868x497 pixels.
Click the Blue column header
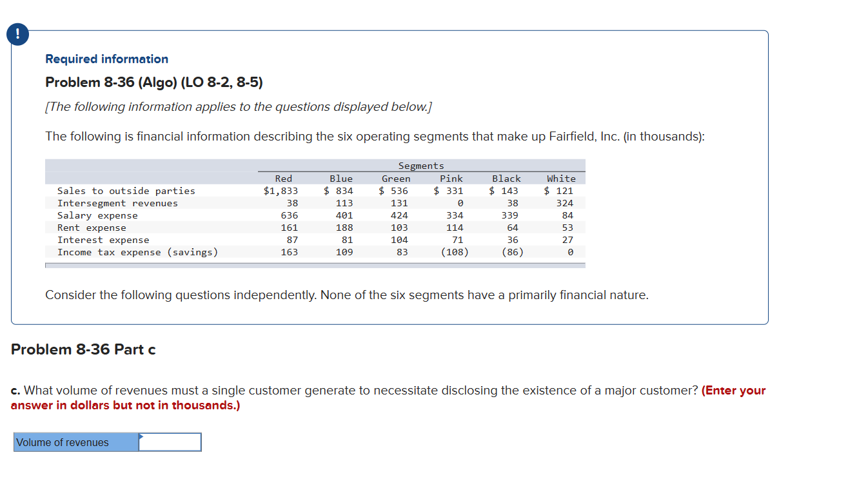coord(341,179)
